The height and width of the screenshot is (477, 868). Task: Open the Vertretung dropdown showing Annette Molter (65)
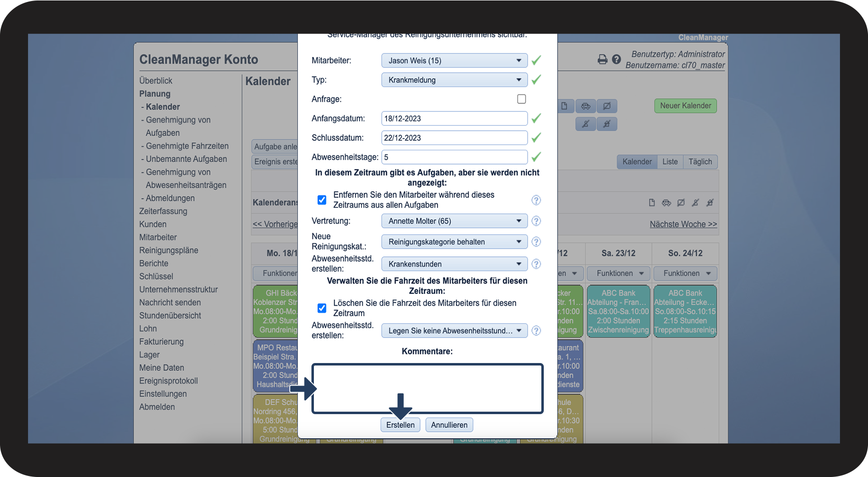(454, 221)
